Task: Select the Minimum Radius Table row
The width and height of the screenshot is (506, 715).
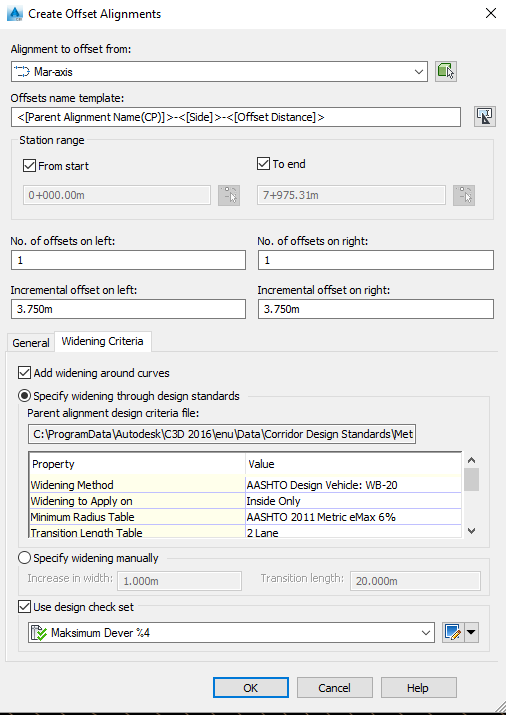Action: pyautogui.click(x=246, y=517)
